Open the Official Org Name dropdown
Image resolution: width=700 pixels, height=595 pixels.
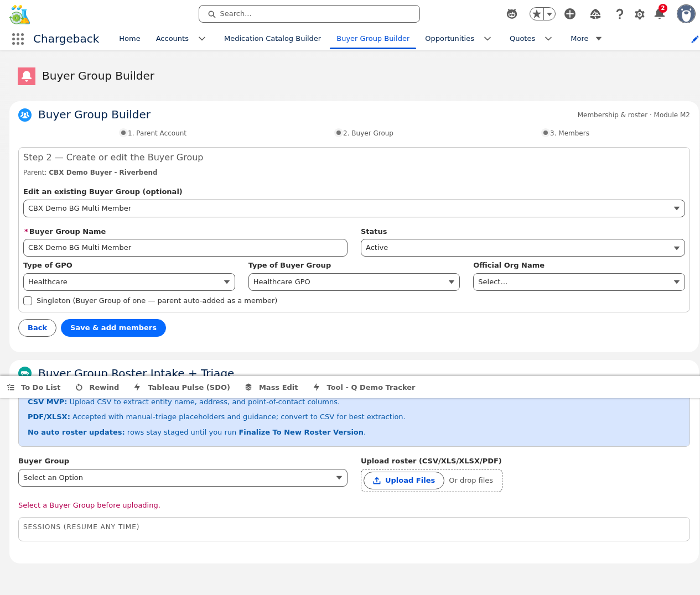[579, 282]
